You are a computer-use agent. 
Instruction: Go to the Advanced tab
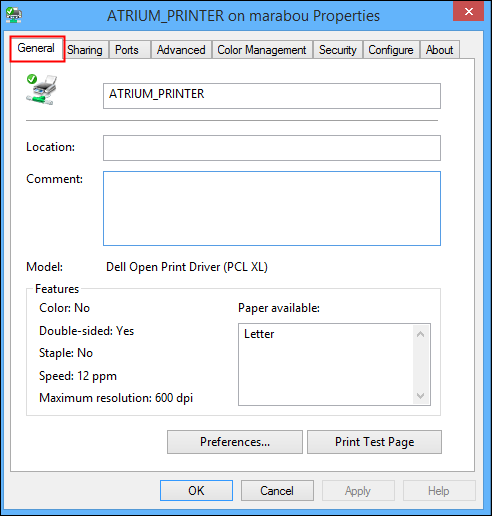(x=181, y=50)
